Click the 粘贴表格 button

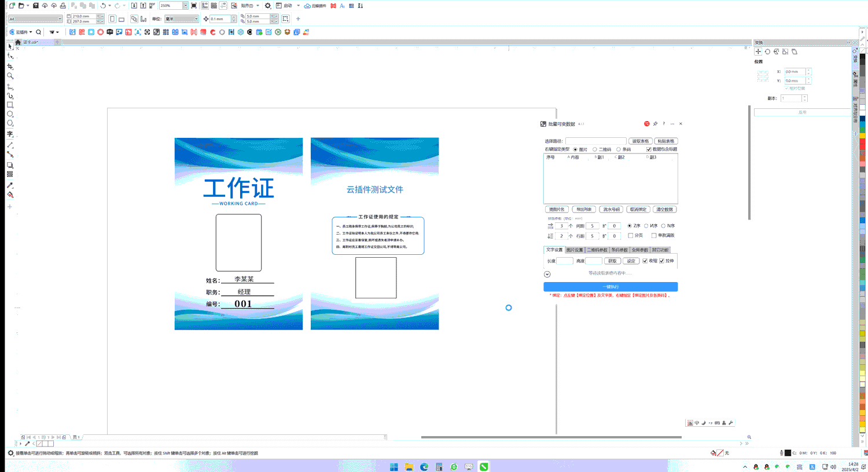[665, 141]
